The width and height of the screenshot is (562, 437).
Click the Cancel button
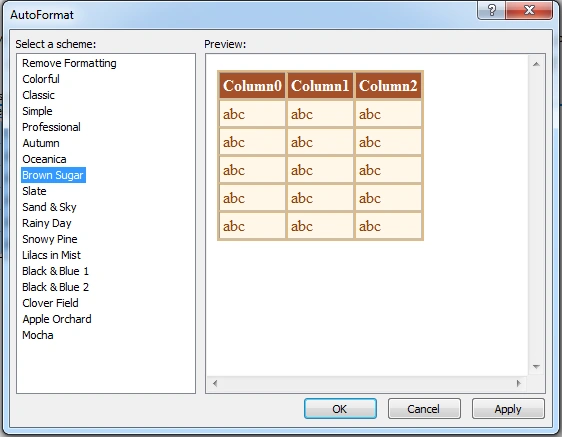[x=424, y=409]
